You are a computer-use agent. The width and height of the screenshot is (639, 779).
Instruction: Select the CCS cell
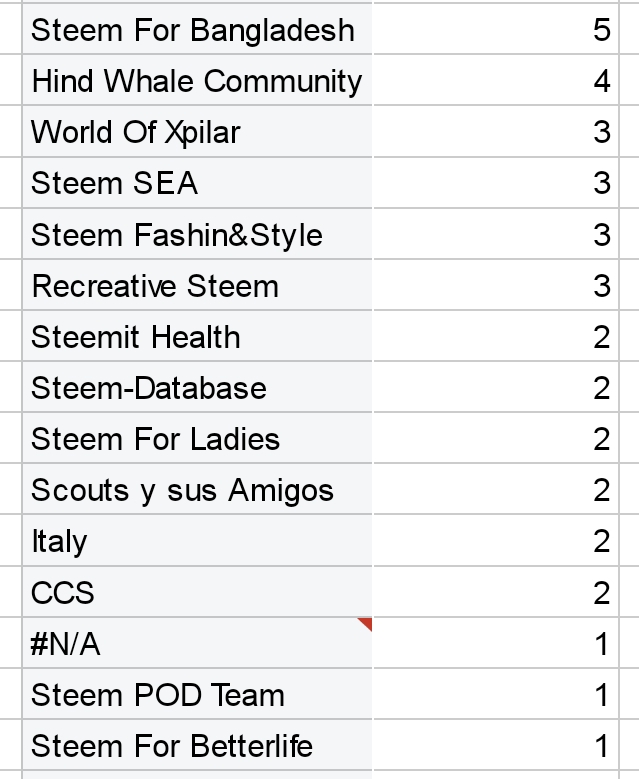[195, 593]
